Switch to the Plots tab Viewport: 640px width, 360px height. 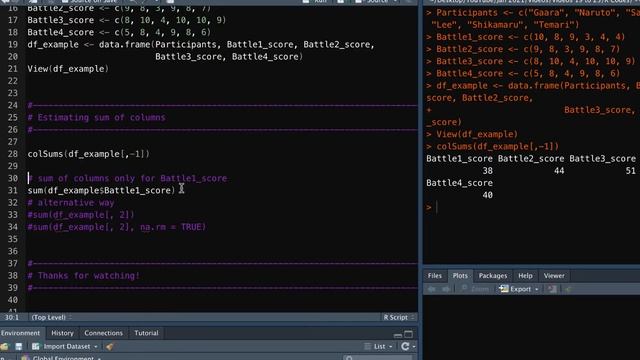click(460, 276)
